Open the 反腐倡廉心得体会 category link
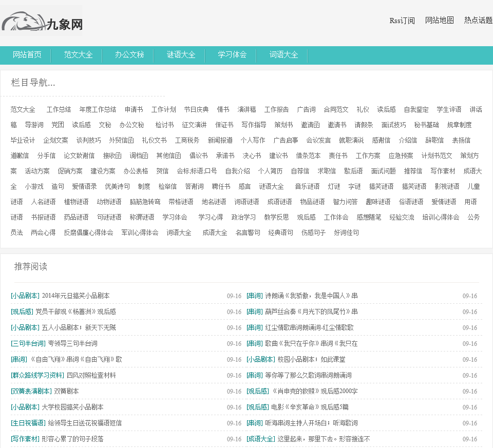493x448 pixels. coord(89,232)
